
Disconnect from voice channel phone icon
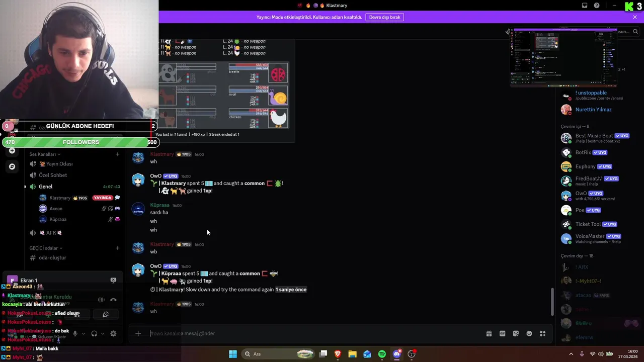coord(113,300)
